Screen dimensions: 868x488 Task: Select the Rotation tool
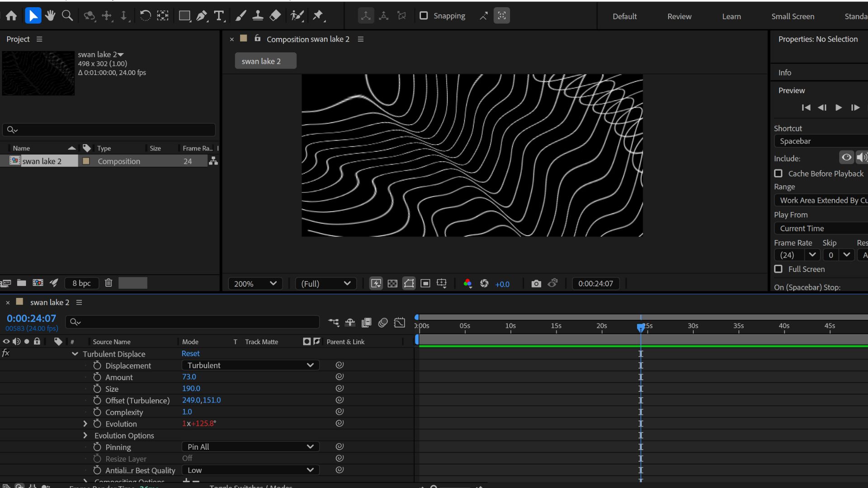pos(145,16)
